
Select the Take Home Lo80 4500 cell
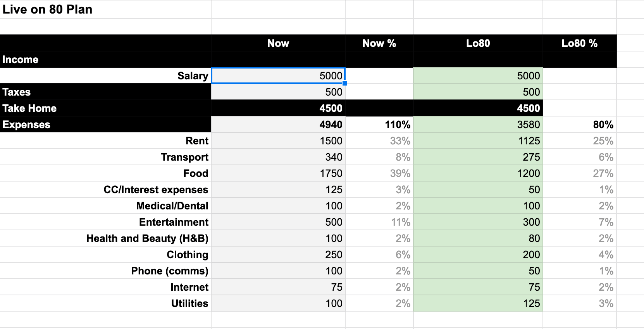pyautogui.click(x=478, y=108)
